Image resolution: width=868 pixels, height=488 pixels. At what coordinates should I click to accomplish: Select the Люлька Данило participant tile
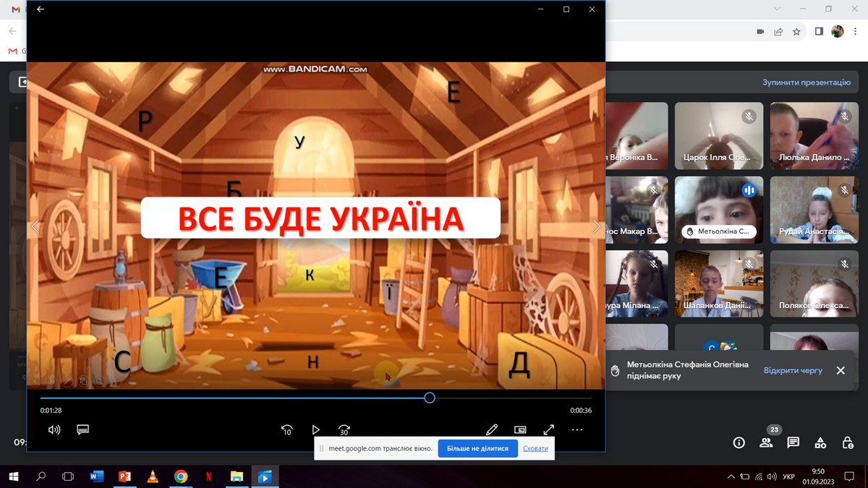click(x=814, y=136)
